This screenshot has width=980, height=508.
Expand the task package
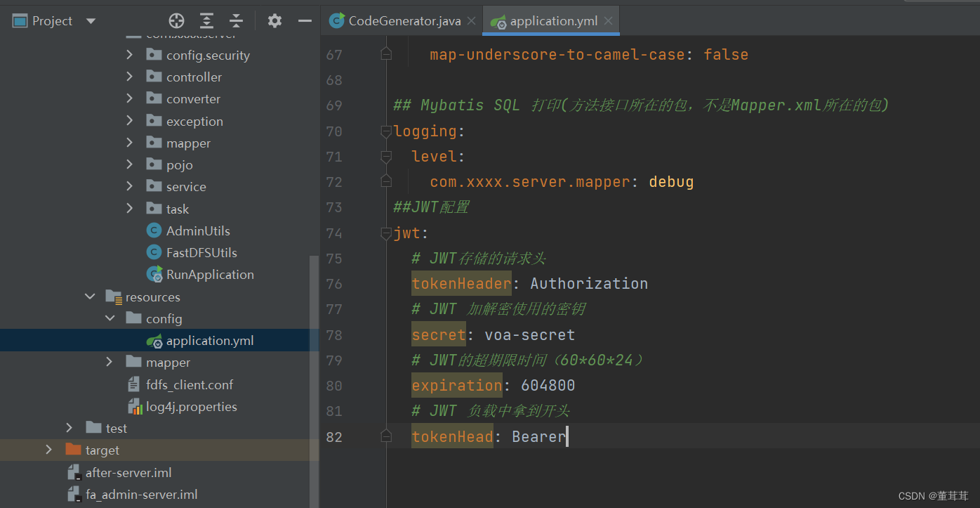[129, 209]
